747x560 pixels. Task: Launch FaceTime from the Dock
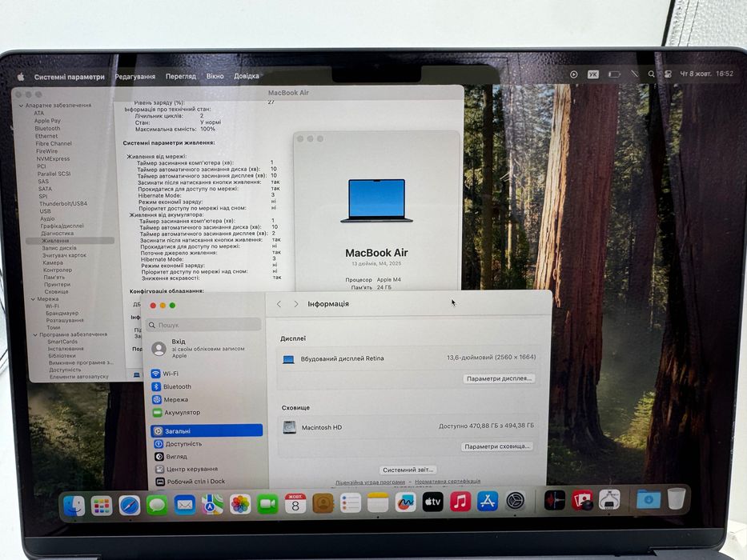267,504
